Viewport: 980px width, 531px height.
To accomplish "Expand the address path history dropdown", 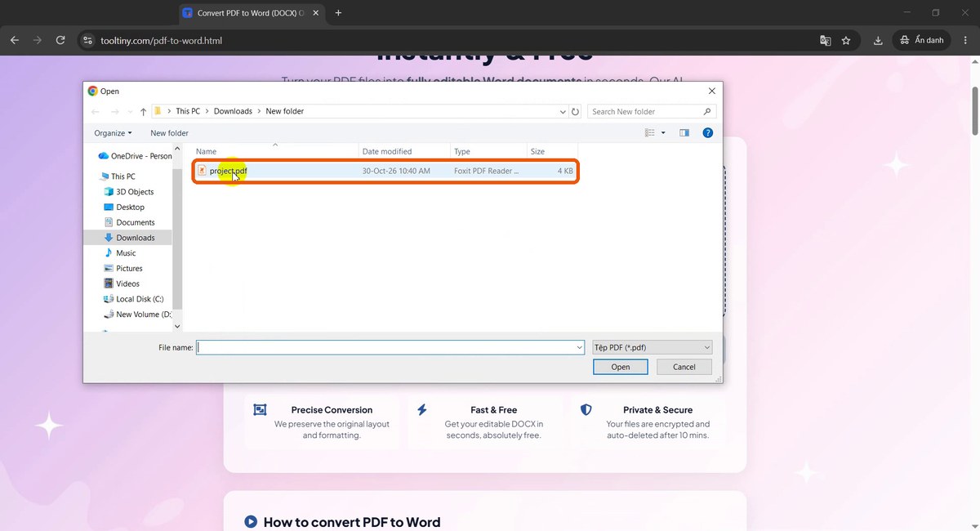I will (563, 111).
